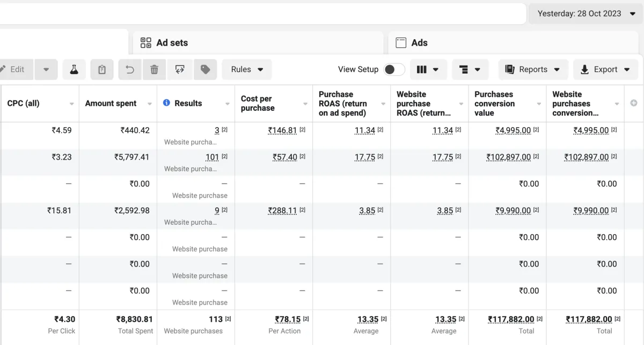Click CPC value ₹4.59
The height and width of the screenshot is (345, 644).
coord(61,130)
